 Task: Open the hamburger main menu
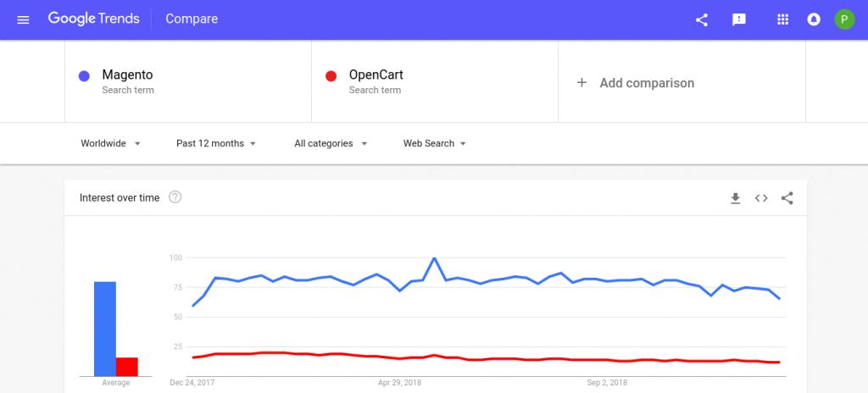click(23, 20)
